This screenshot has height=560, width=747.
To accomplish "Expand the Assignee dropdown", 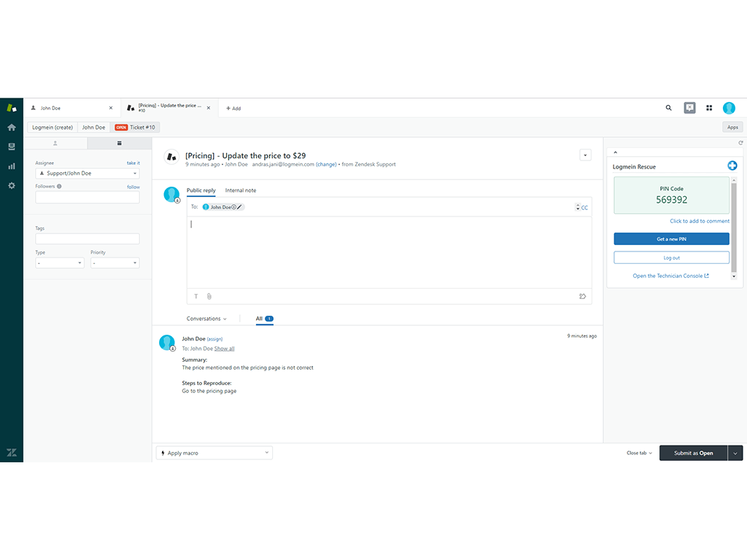I will pos(87,174).
